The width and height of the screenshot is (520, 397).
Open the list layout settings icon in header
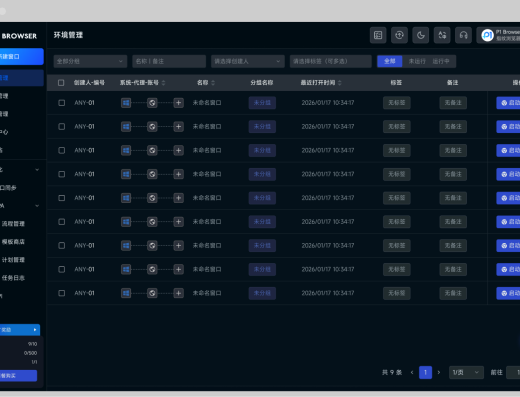click(378, 35)
